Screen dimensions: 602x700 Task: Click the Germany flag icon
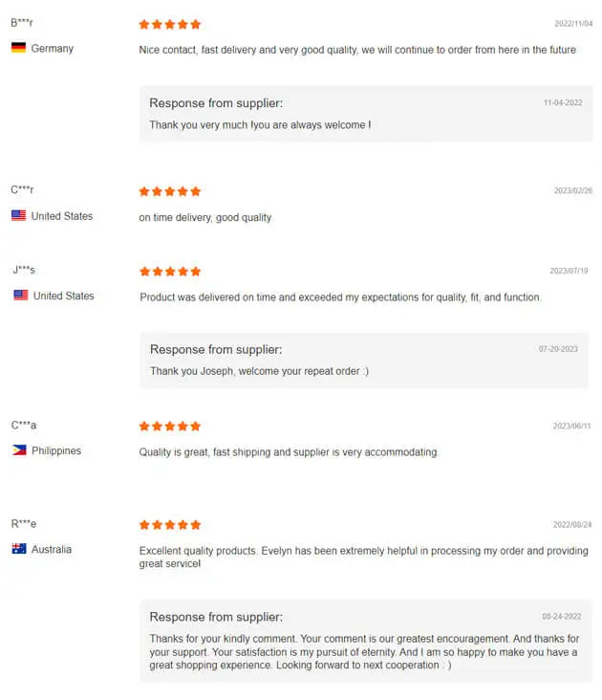[x=18, y=48]
